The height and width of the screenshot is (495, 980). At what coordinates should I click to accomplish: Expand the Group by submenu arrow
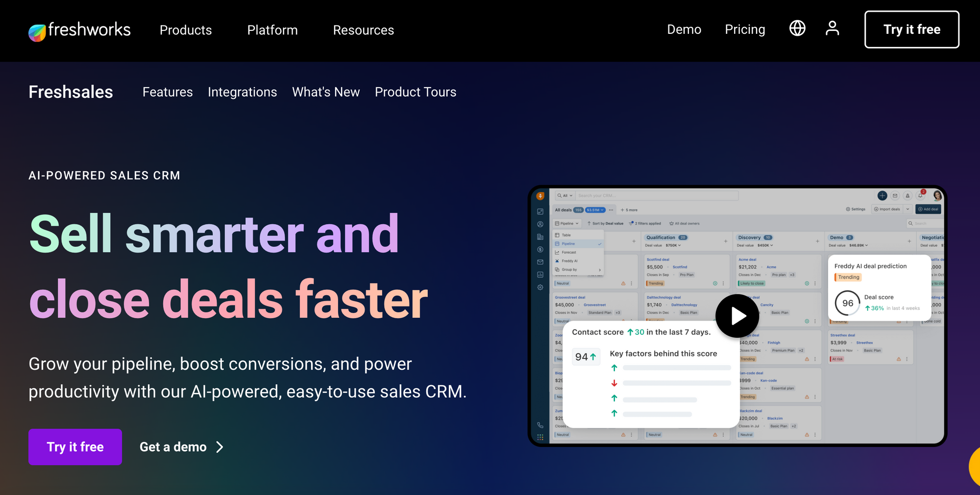click(600, 270)
